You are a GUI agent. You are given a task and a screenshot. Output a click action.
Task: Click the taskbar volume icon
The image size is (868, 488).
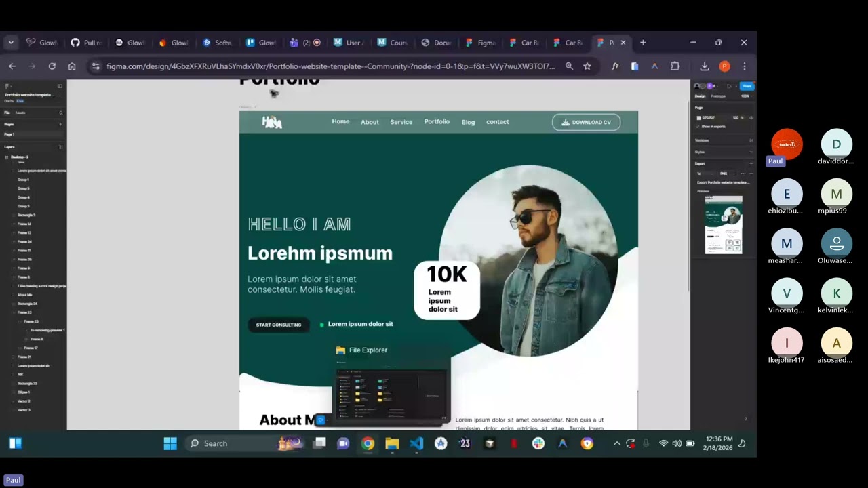676,443
